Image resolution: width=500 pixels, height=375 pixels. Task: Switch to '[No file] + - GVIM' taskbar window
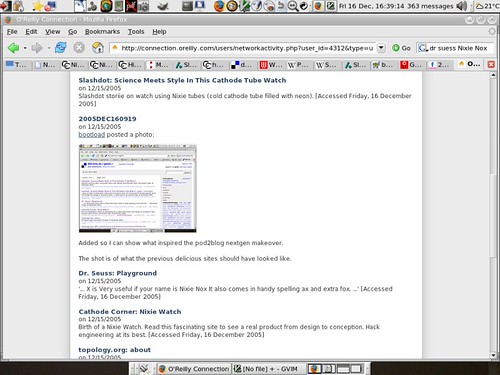coord(269,369)
